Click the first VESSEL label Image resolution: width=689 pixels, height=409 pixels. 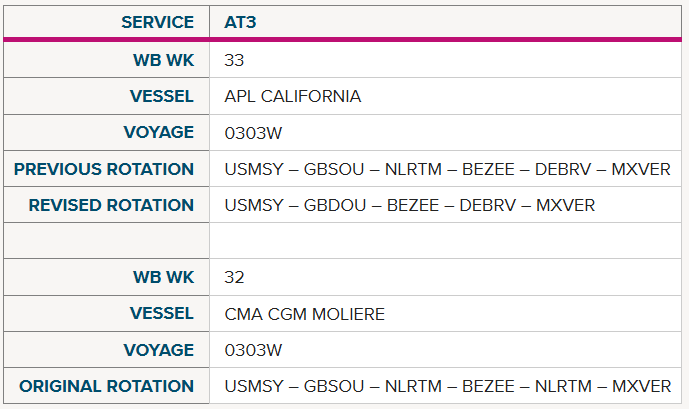point(162,96)
